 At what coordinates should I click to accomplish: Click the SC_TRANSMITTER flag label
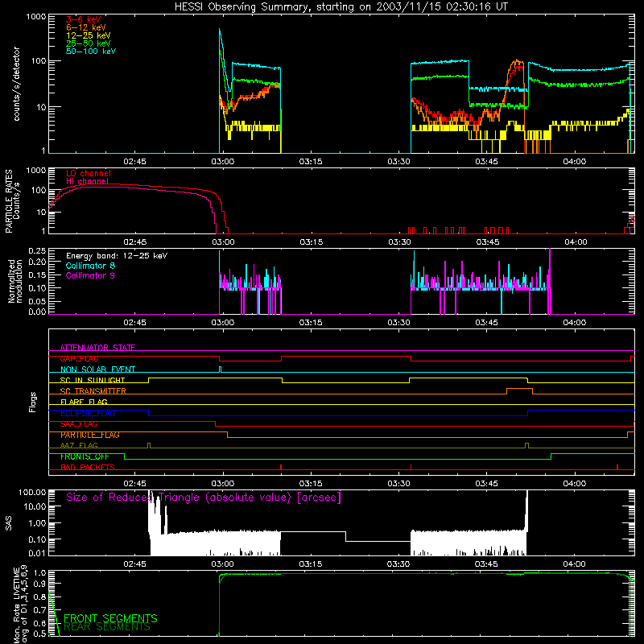pos(93,391)
